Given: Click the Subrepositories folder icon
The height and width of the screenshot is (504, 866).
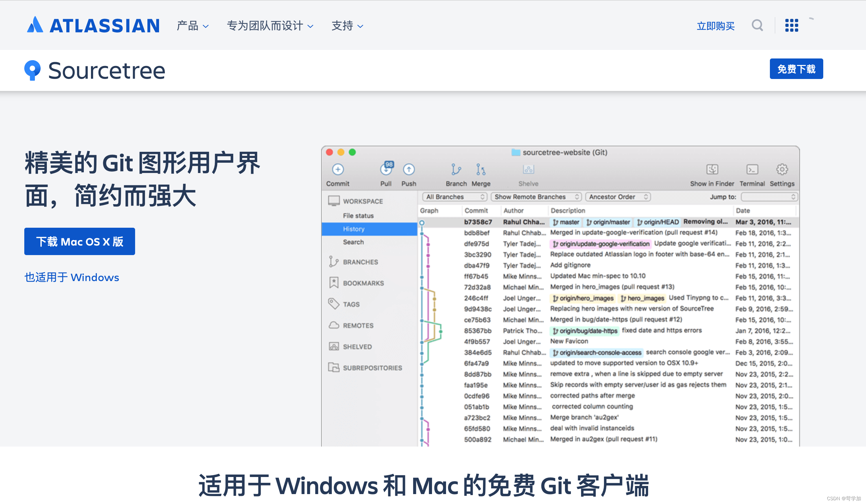Looking at the screenshot, I should pyautogui.click(x=334, y=368).
